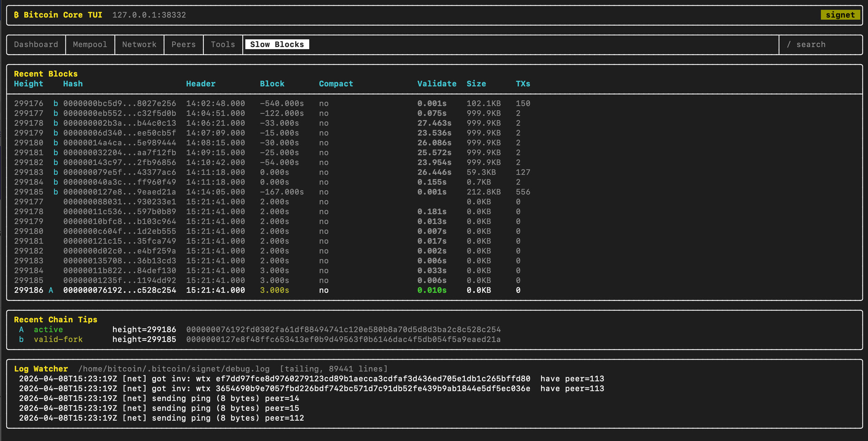
Task: Click the 'b' fork marker on block 299176
Action: tap(56, 103)
